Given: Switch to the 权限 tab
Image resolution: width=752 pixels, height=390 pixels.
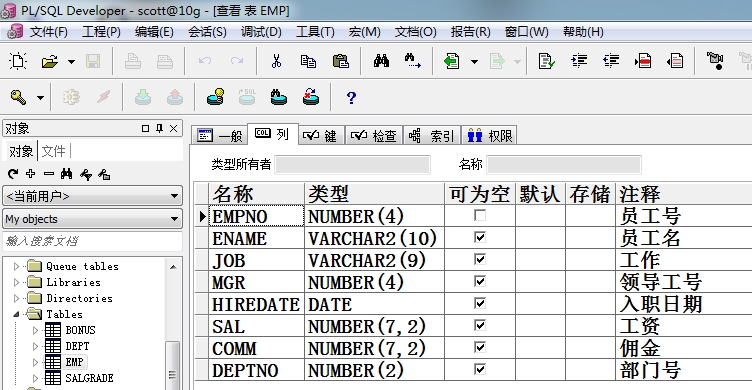Looking at the screenshot, I should pos(489,136).
